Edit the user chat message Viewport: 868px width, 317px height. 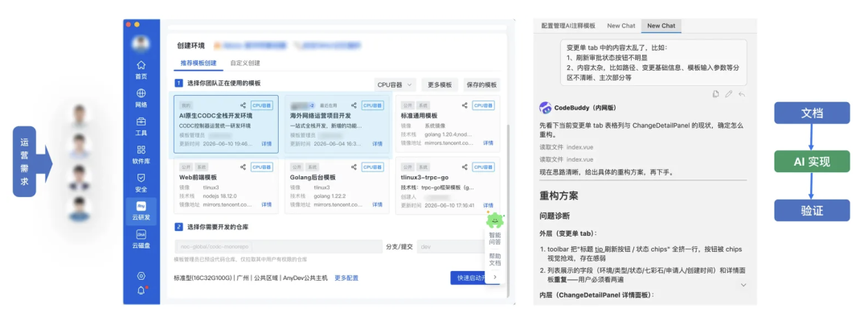728,93
